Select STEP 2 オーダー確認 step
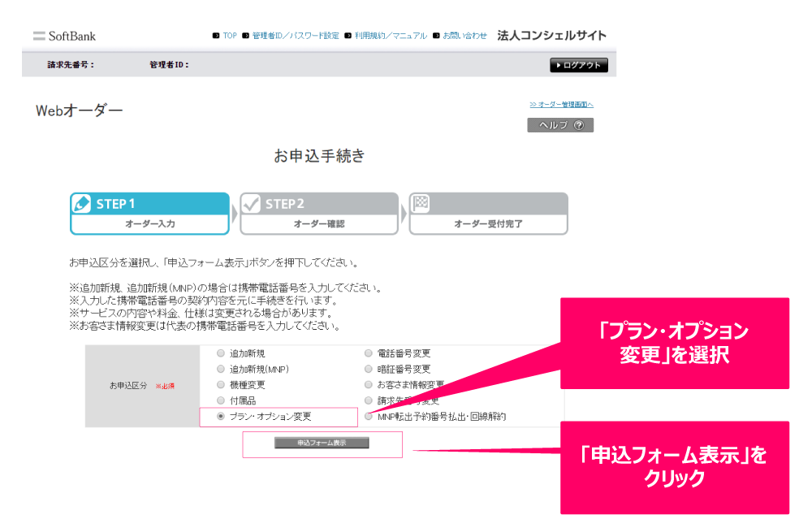Screen dimensions: 812x528 [x=319, y=214]
